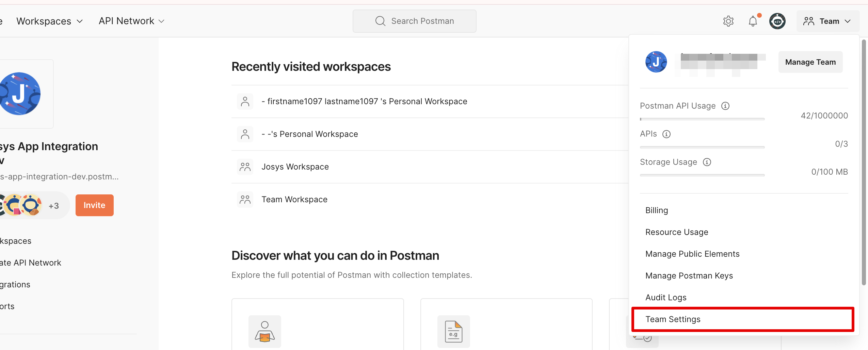Click the Search Postman field
868x350 pixels.
click(x=415, y=21)
